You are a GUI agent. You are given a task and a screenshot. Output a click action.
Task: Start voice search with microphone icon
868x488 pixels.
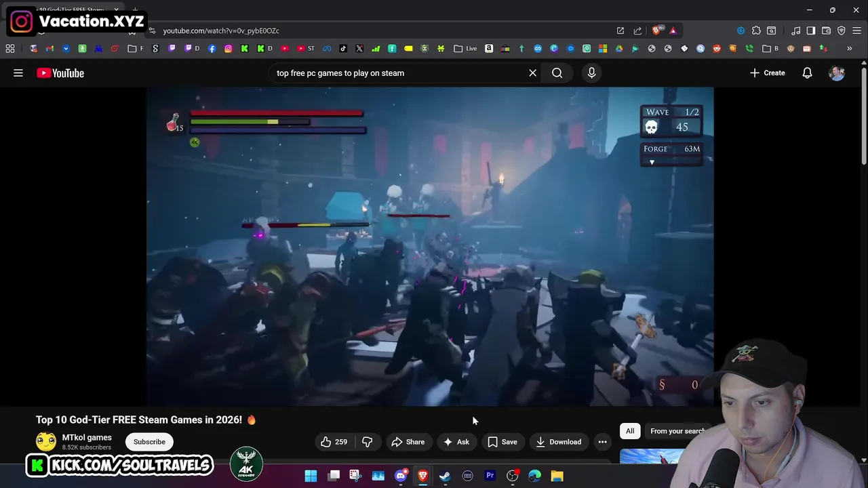click(x=591, y=73)
